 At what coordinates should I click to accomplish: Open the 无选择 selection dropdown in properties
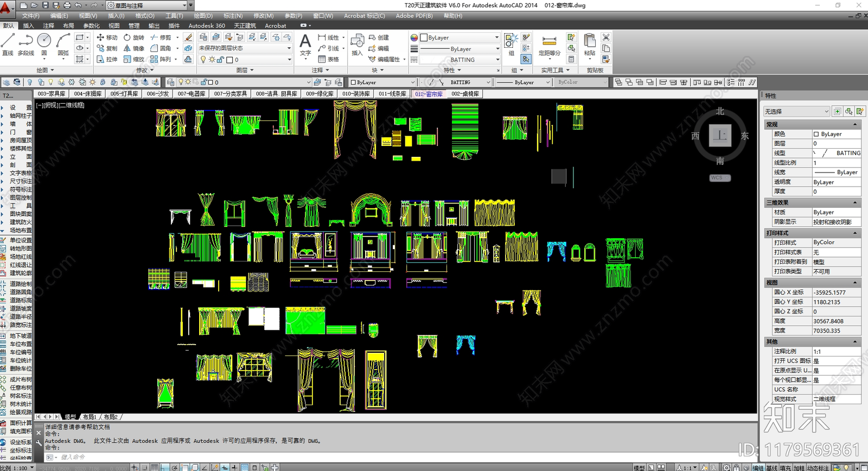click(797, 111)
